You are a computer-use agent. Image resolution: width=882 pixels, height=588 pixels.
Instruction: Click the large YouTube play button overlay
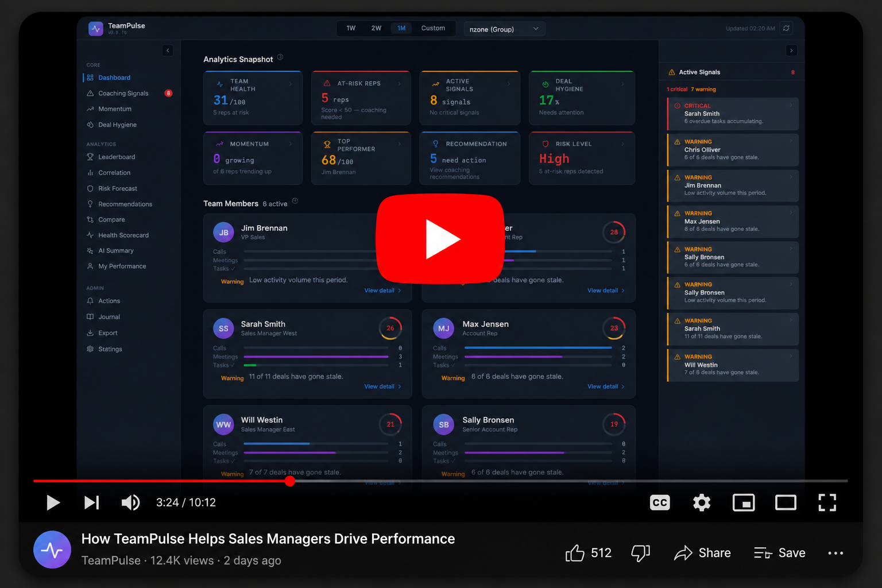440,239
